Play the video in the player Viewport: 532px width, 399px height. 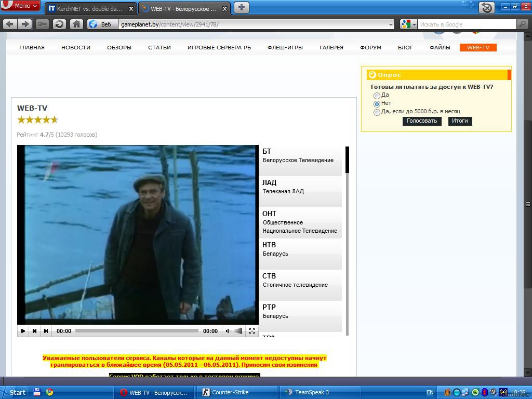23,331
